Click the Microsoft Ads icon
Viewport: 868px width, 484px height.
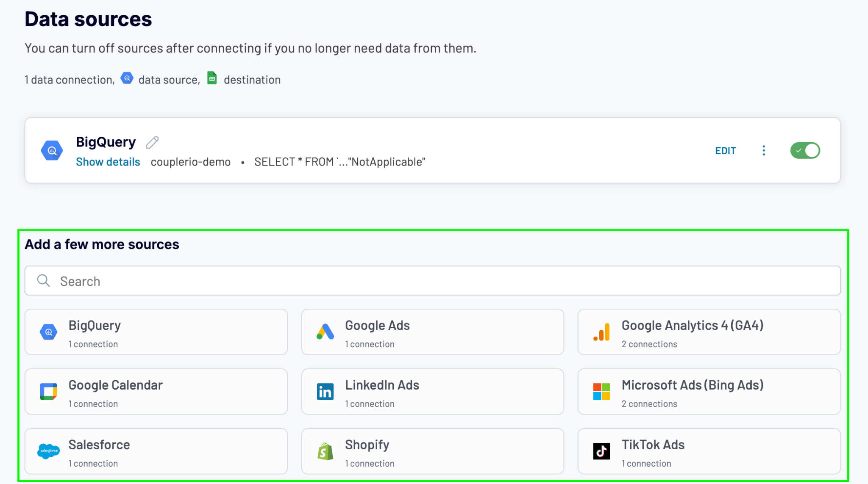(x=601, y=391)
